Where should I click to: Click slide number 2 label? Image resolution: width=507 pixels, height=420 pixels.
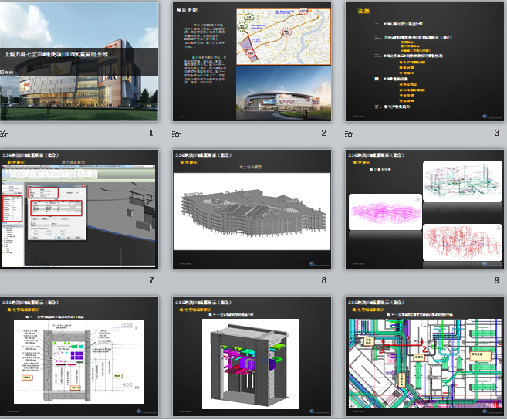coord(324,133)
